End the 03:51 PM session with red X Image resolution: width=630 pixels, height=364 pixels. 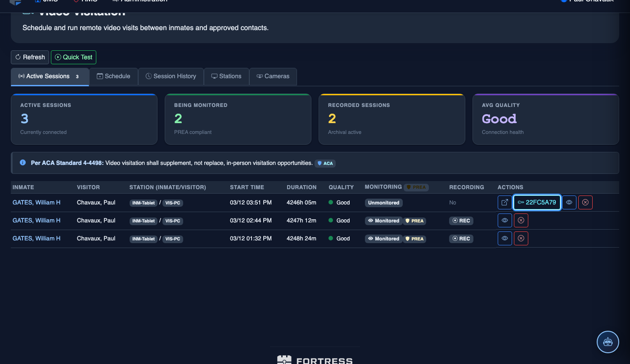585,203
